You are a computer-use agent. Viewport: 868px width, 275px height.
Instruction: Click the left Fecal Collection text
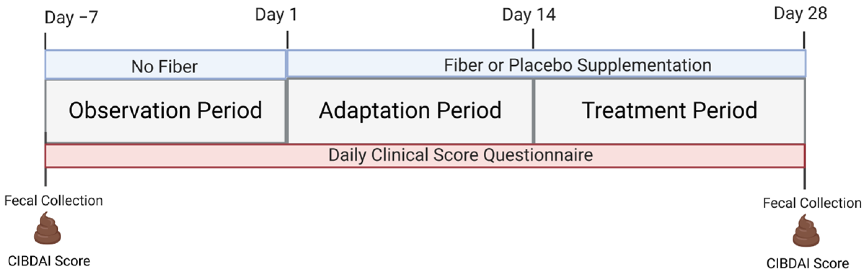(x=54, y=200)
